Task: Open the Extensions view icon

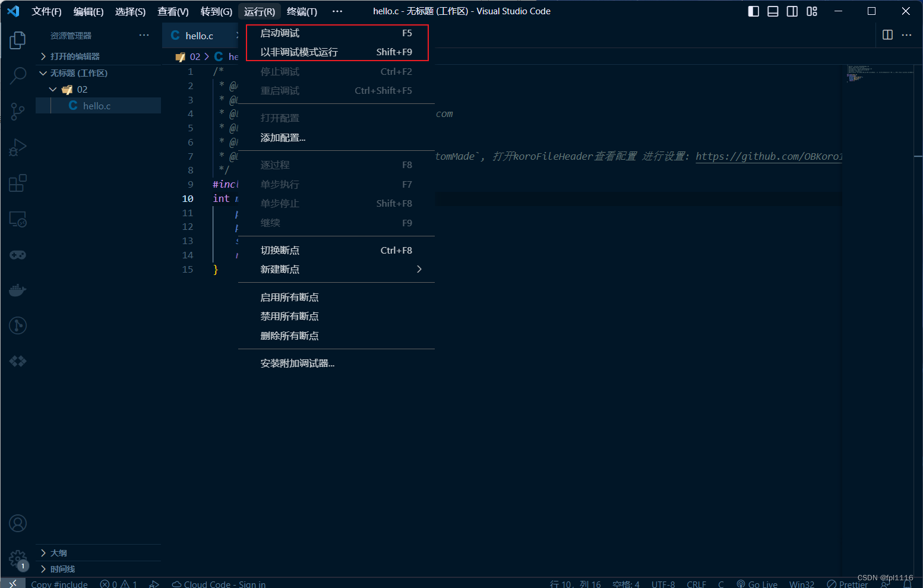Action: point(18,183)
